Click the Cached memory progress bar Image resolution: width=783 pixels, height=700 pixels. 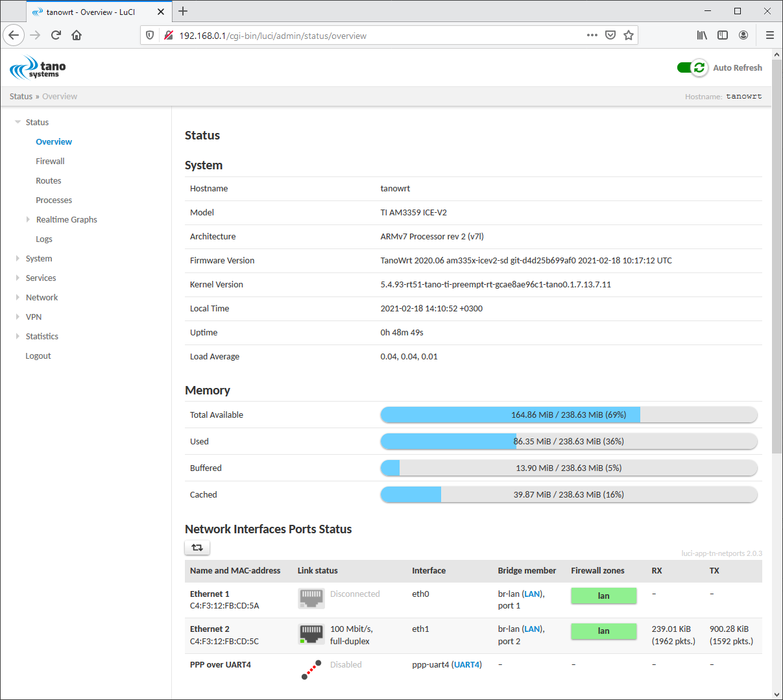(x=568, y=494)
